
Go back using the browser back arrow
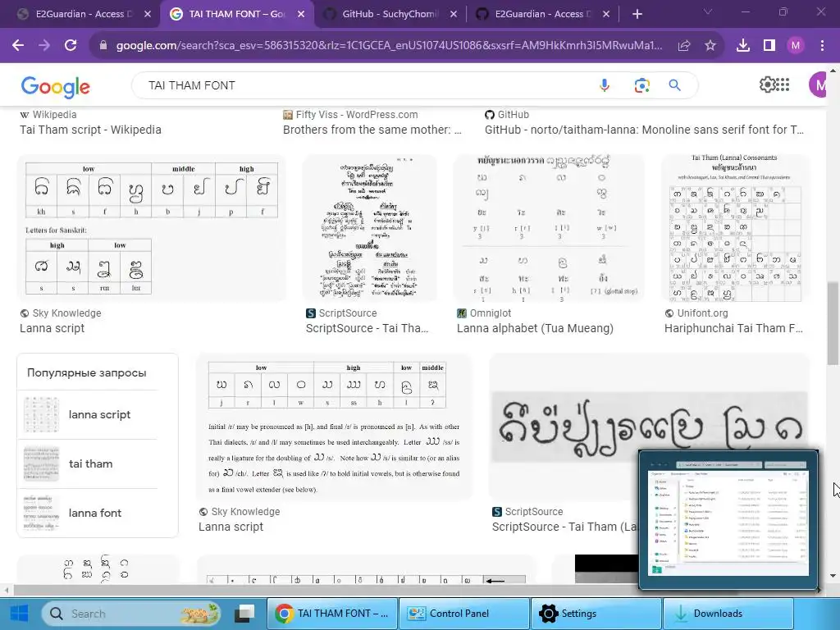pos(18,46)
